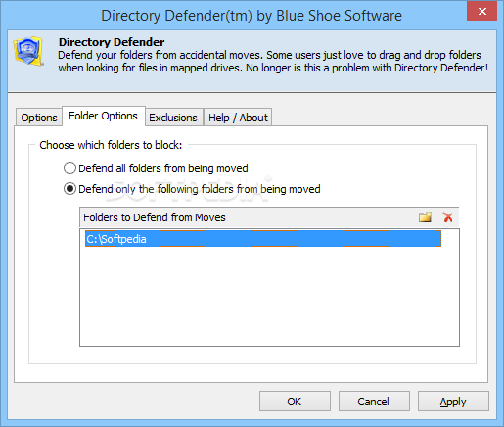Image resolution: width=504 pixels, height=427 pixels.
Task: Select 'Defend all folders from being moved'
Action: (x=156, y=168)
